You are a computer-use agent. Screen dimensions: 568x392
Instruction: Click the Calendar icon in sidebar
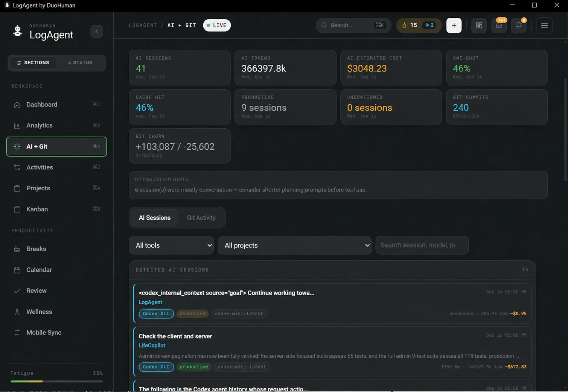17,270
